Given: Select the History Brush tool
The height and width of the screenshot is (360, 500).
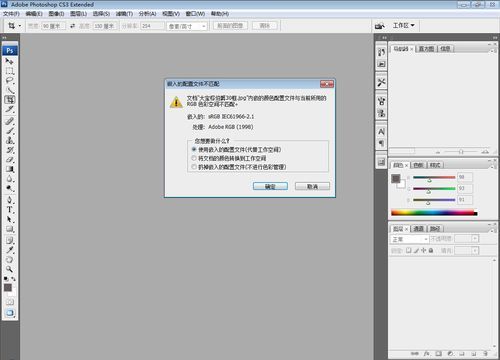Looking at the screenshot, I should [9, 150].
